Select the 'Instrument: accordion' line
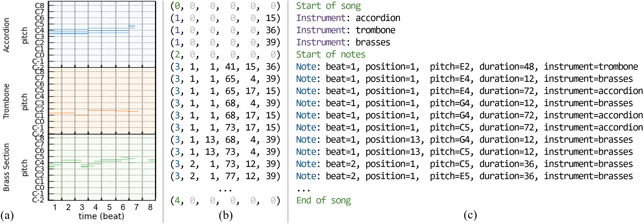This screenshot has width=644, height=224. pyautogui.click(x=348, y=18)
